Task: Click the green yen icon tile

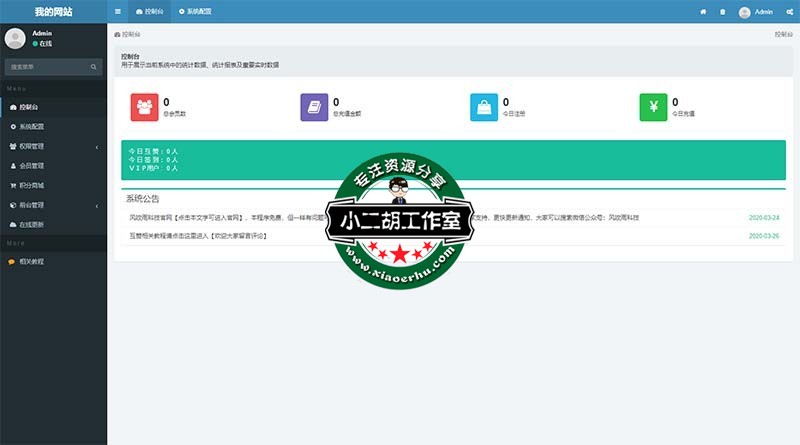Action: (x=653, y=107)
